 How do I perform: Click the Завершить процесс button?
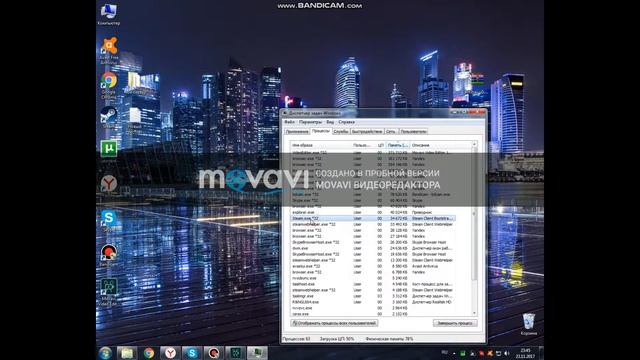tap(455, 323)
